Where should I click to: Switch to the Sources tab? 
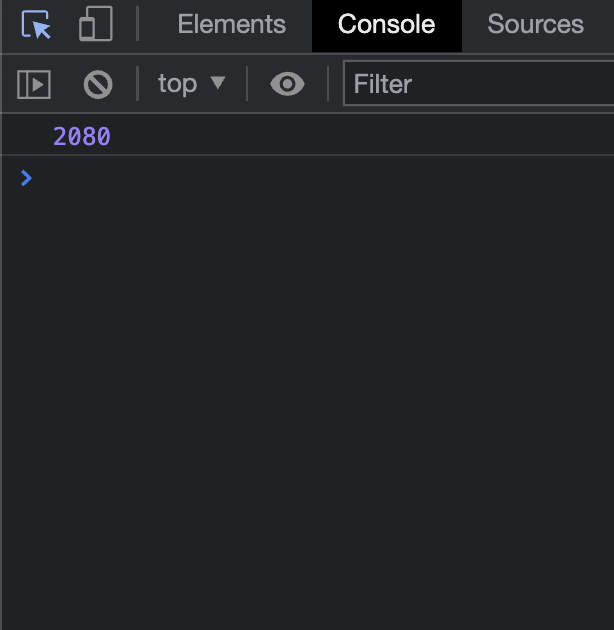click(x=535, y=24)
